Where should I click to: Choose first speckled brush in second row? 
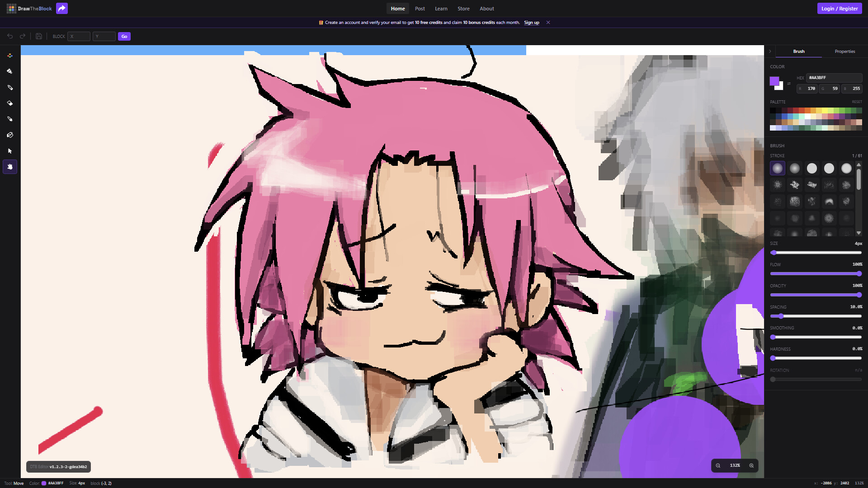pos(778,185)
